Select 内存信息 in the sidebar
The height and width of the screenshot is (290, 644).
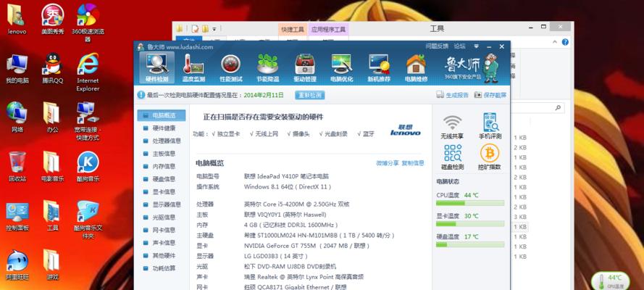click(161, 166)
